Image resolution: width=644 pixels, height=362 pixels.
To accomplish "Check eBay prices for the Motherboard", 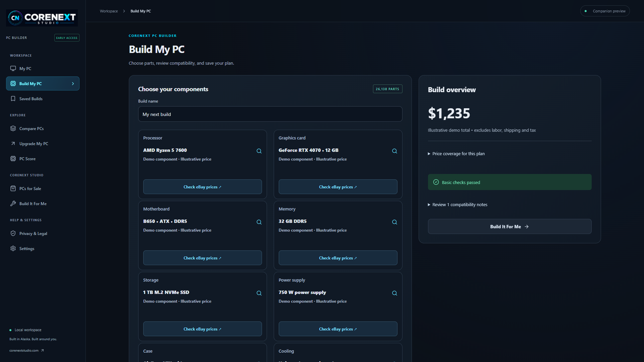I will tap(202, 258).
